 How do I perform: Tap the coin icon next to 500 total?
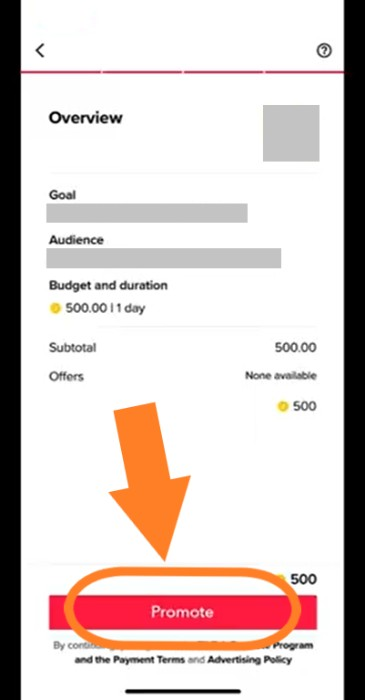coord(282,407)
